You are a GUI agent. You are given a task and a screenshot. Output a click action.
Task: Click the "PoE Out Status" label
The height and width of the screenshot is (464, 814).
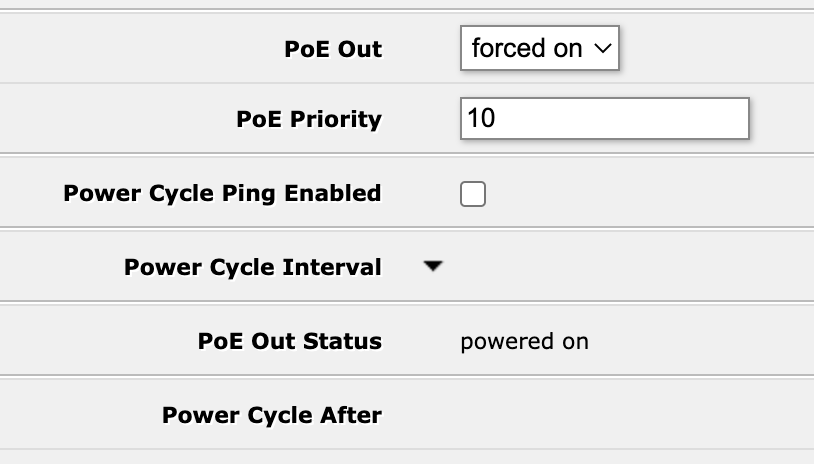click(290, 341)
